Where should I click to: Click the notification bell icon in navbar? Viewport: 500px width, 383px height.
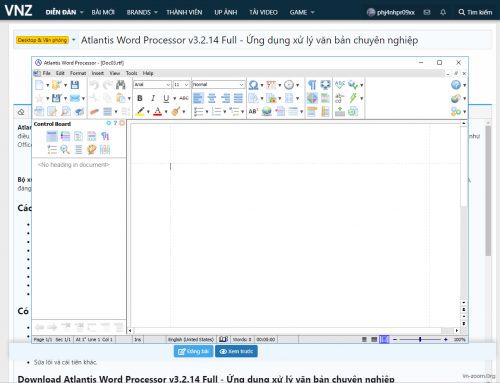(x=443, y=12)
